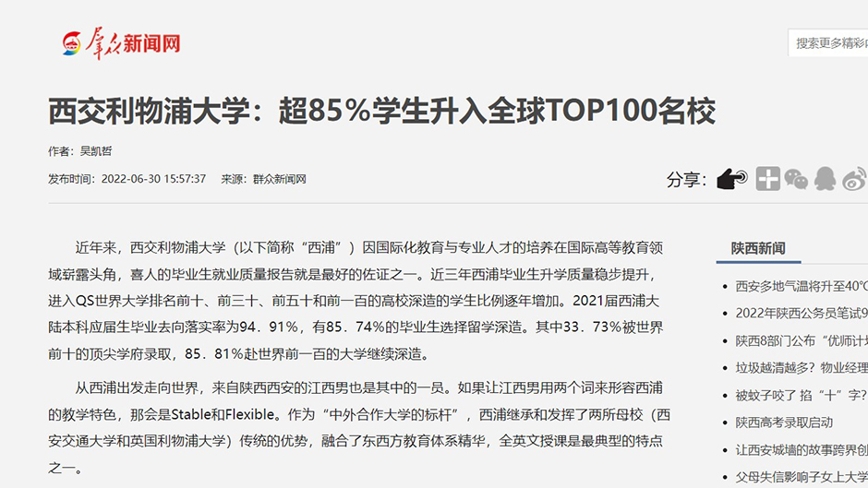Click the author name 吴凯哲
The image size is (868, 488).
click(96, 151)
